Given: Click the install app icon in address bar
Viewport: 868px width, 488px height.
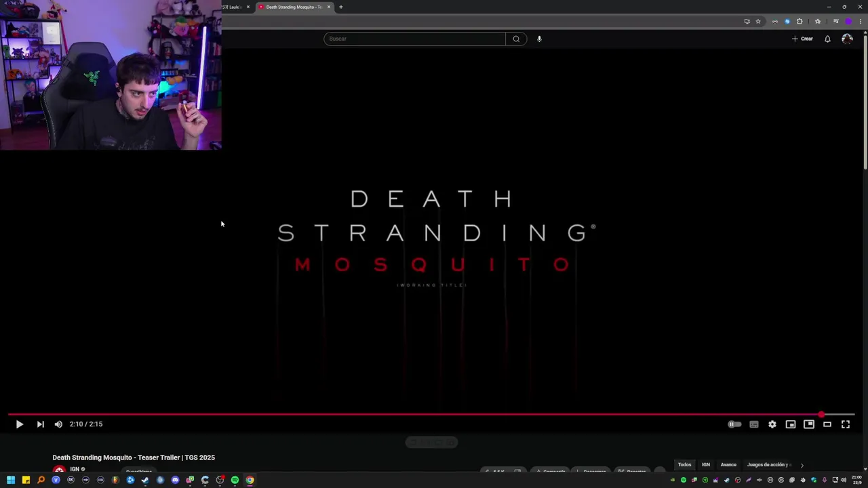Looking at the screenshot, I should click(747, 21).
